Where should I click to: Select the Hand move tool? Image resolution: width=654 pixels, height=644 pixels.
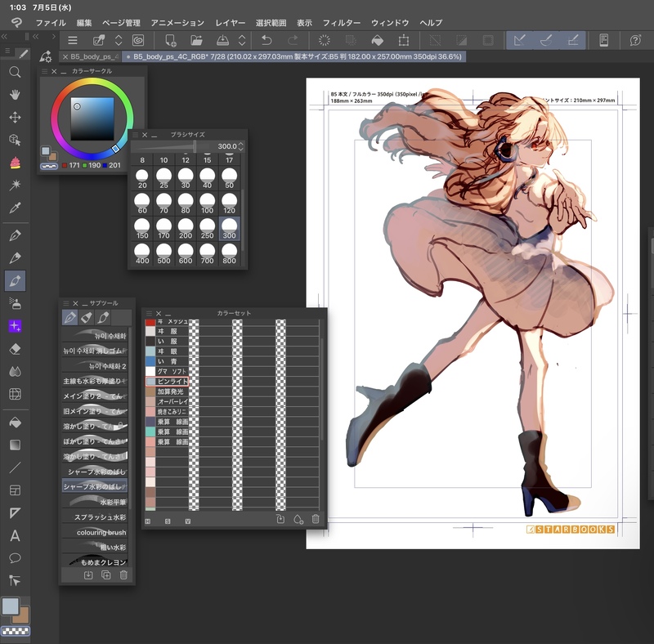[x=15, y=94]
